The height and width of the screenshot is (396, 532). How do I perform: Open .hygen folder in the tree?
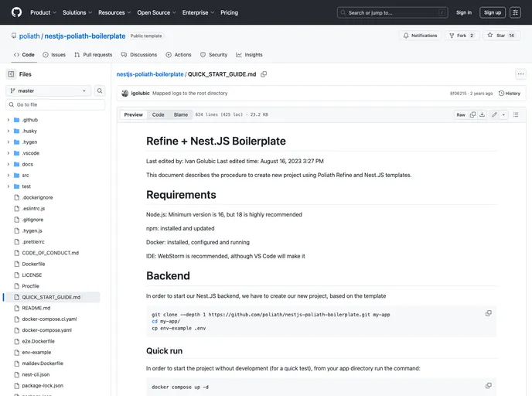pos(29,142)
